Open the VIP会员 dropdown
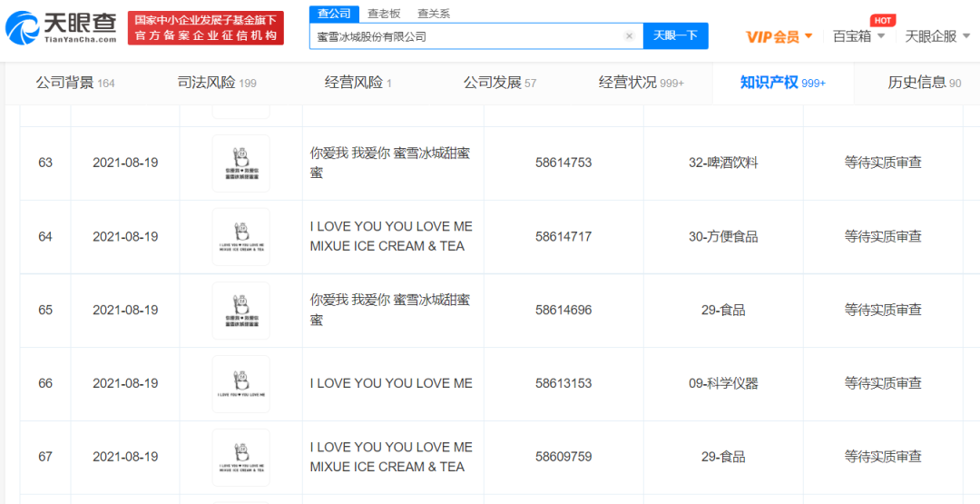The height and width of the screenshot is (504, 980). 779,36
